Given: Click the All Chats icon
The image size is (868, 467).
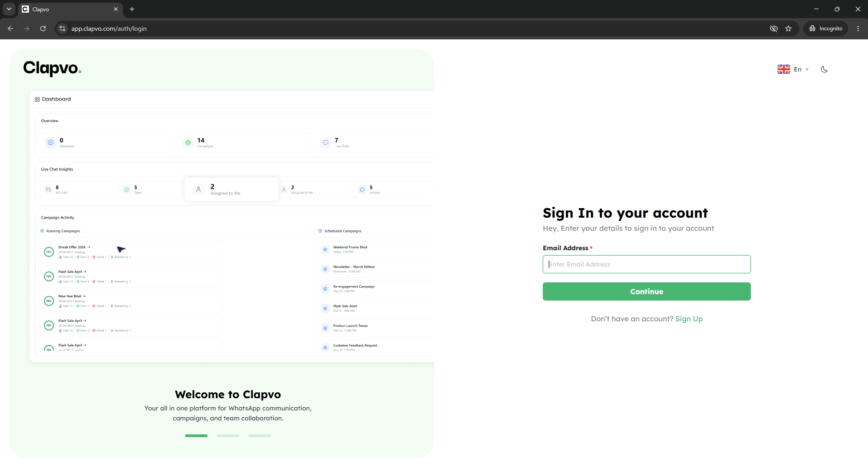Looking at the screenshot, I should [48, 190].
